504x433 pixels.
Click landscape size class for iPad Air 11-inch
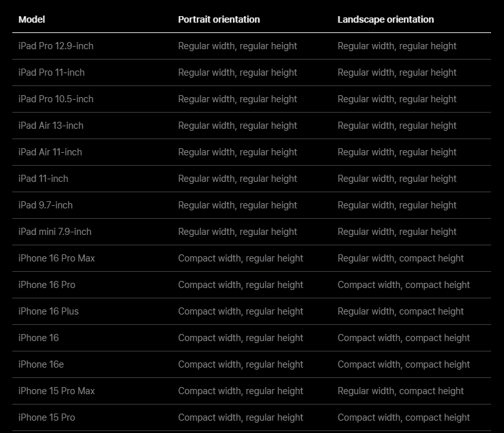coord(397,152)
